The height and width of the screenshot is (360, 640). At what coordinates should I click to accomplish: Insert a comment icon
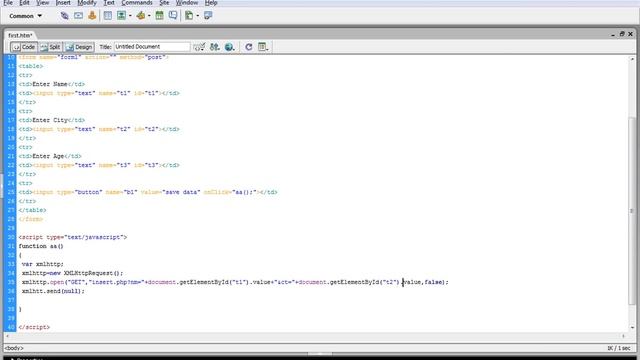pyautogui.click(x=173, y=16)
